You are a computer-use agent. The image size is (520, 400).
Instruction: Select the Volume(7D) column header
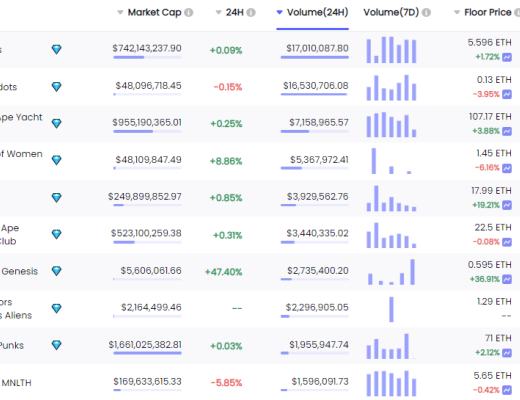(391, 12)
